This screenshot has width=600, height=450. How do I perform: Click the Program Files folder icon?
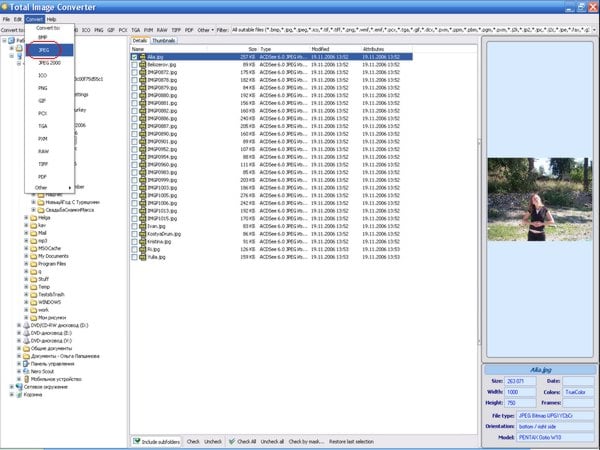point(34,264)
